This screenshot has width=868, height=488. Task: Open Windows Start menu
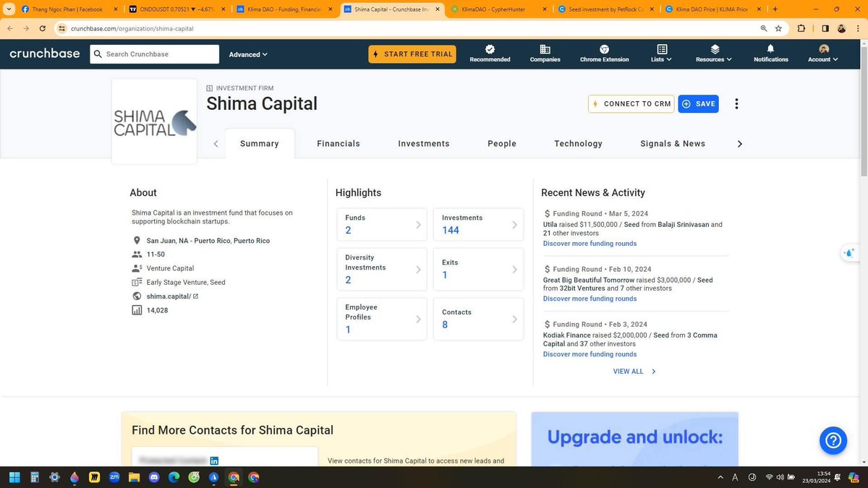(14, 477)
